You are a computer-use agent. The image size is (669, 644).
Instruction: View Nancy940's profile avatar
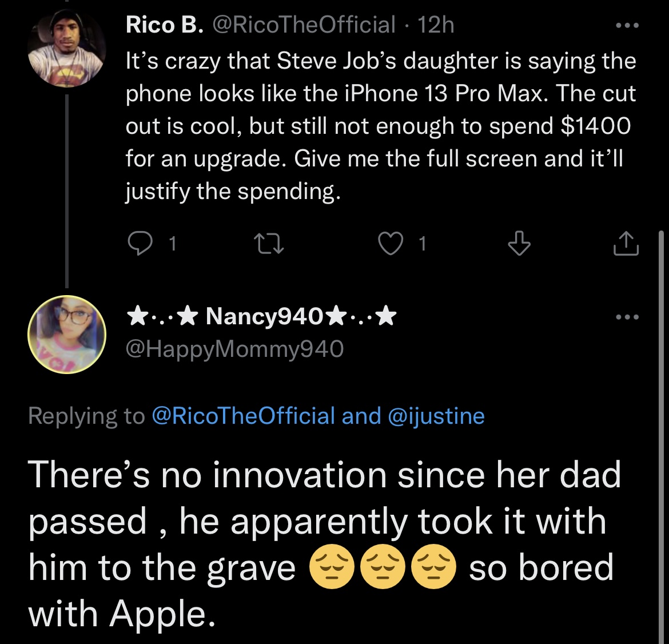click(x=67, y=335)
